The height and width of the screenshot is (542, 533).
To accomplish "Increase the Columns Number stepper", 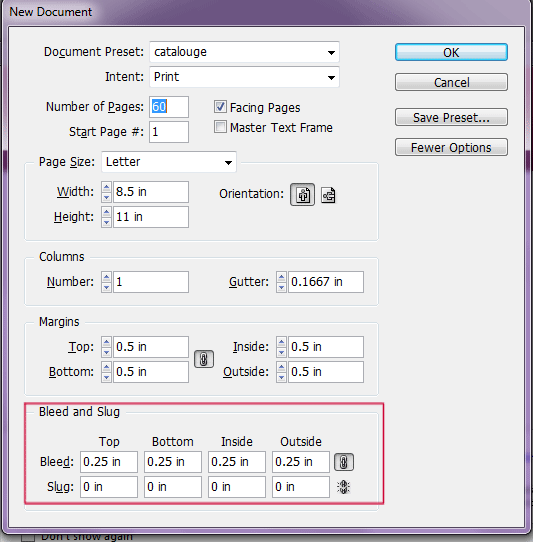I will coord(106,277).
